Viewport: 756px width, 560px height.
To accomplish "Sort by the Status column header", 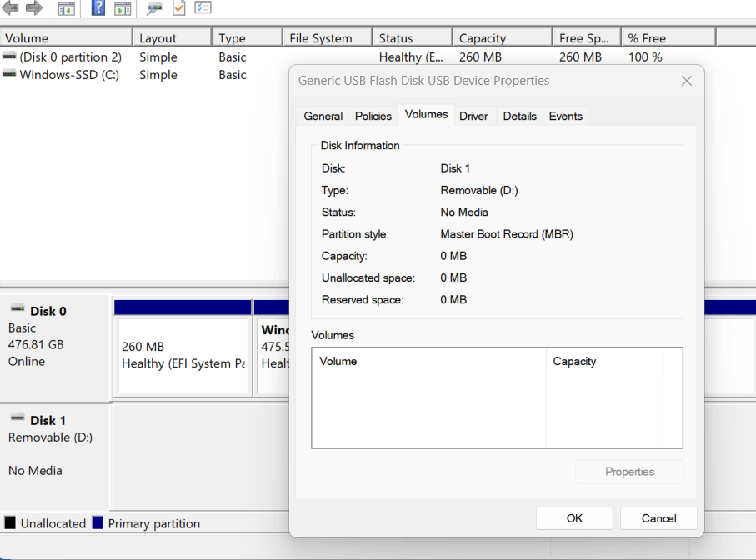I will [x=413, y=38].
